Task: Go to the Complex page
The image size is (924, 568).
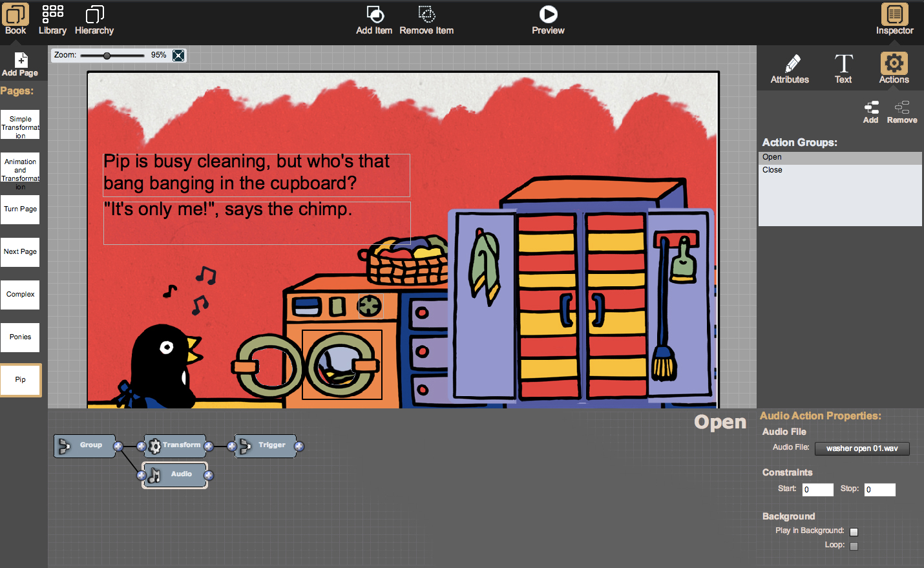Action: (x=20, y=295)
